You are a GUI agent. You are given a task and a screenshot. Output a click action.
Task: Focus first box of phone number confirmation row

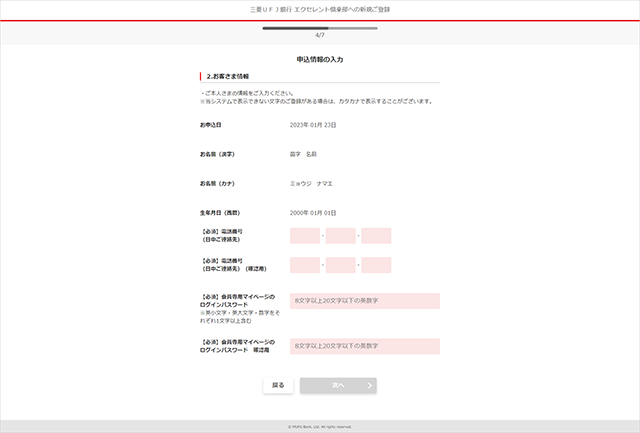[x=305, y=265]
